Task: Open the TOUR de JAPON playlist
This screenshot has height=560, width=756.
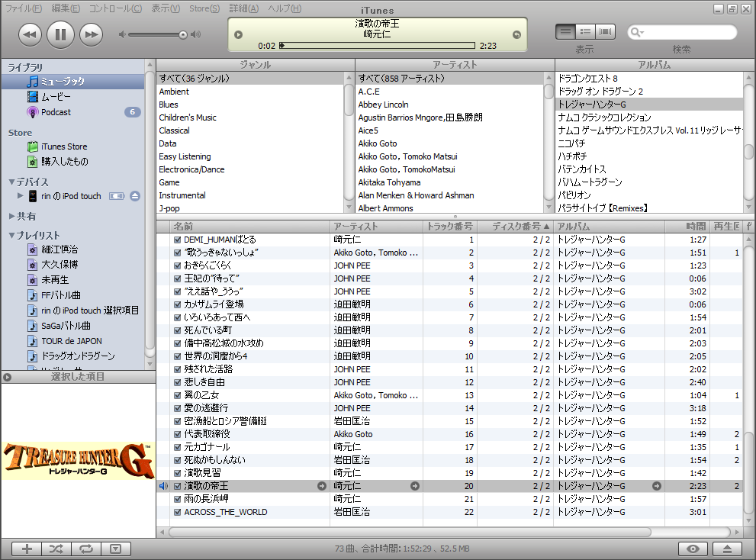Action: coord(72,341)
